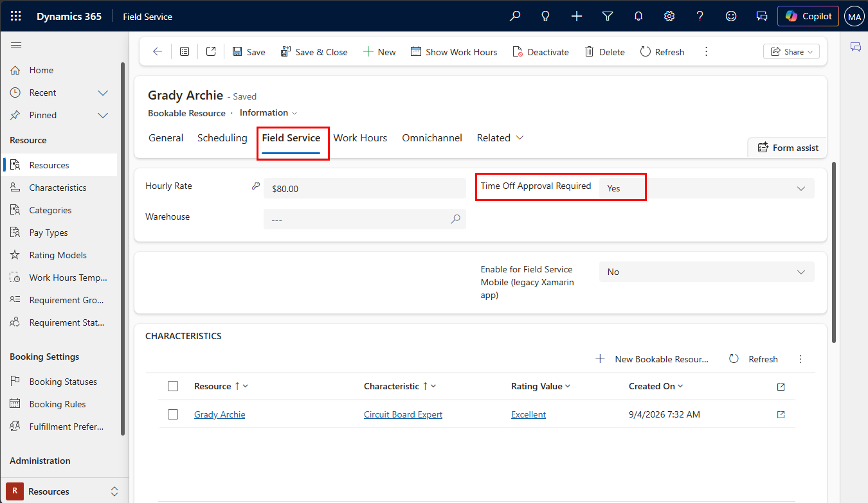Open the Copilot side pane icon
Screen dimensions: 868x503
[x=855, y=47]
